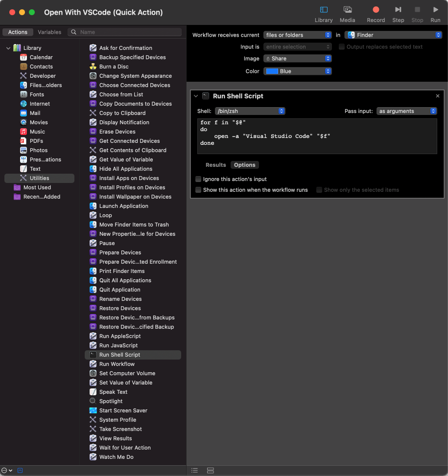Select the System Profile action
448x476 pixels.
[x=118, y=420]
